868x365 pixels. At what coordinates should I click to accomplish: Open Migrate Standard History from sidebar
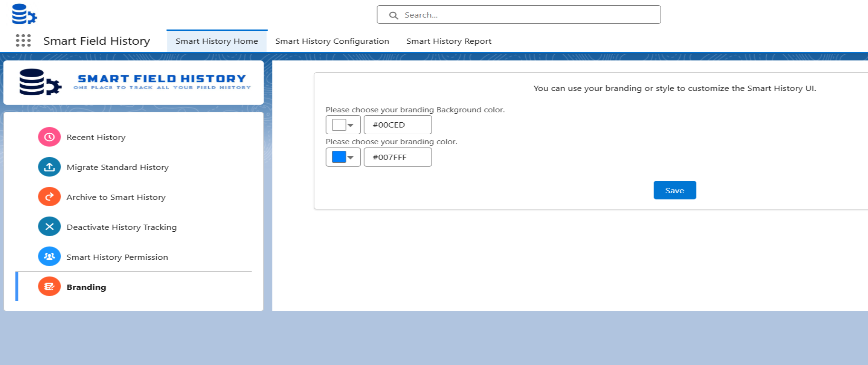coord(117,168)
